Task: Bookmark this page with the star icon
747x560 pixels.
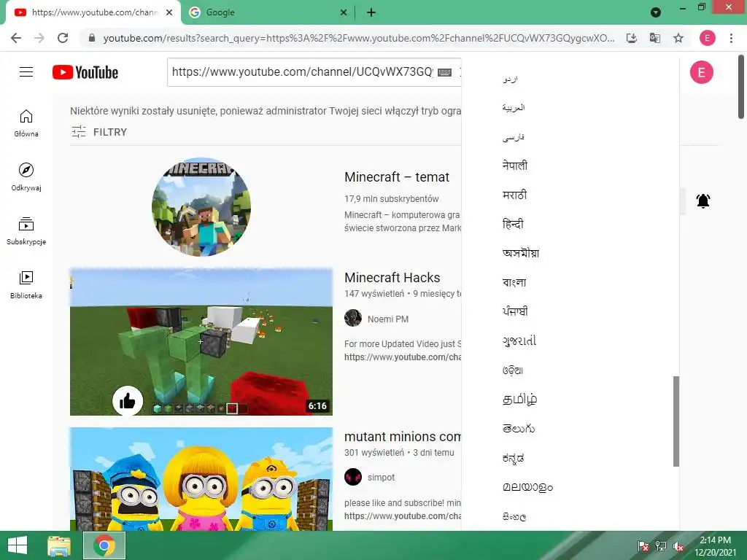Action: [x=678, y=38]
